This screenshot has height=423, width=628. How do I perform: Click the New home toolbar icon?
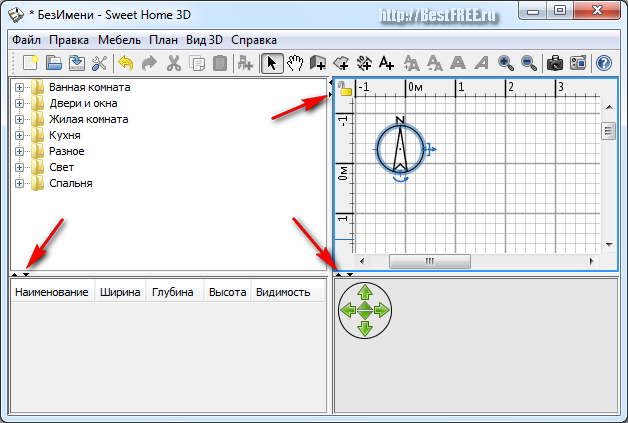coord(30,63)
